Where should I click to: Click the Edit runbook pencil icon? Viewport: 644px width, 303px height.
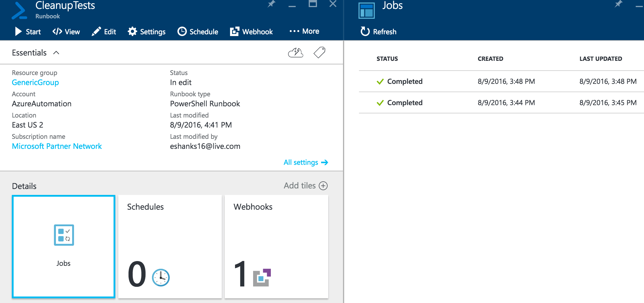(96, 32)
